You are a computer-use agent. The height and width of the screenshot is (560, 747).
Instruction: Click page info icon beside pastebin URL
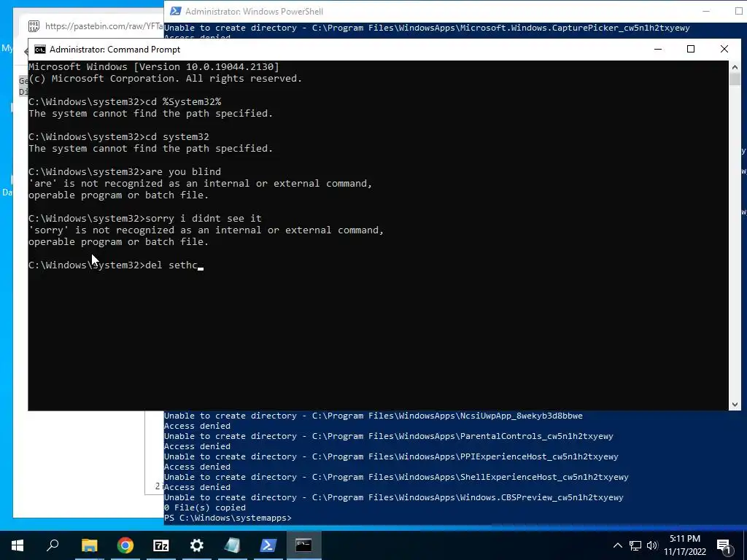tap(34, 26)
